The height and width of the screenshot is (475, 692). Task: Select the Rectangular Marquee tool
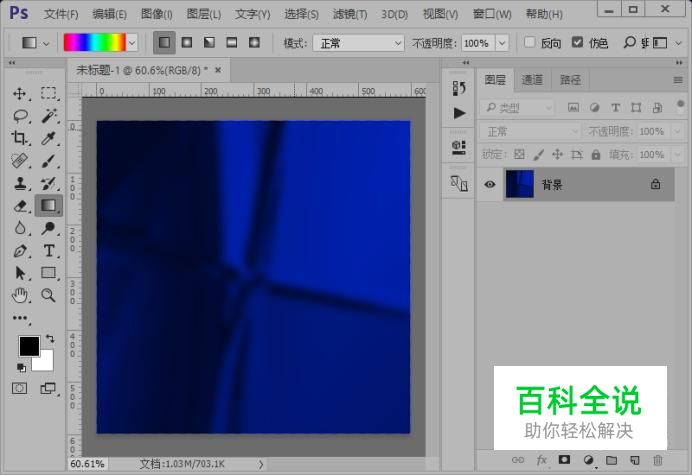coord(48,93)
